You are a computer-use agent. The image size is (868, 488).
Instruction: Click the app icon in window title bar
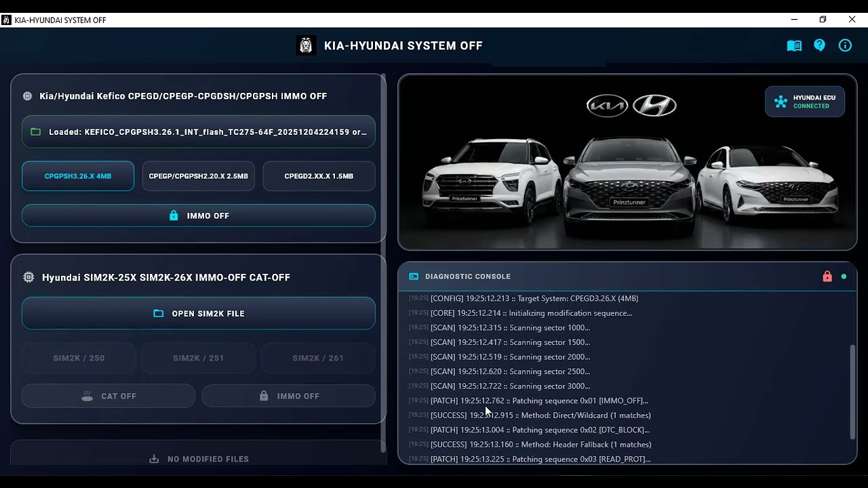click(6, 20)
